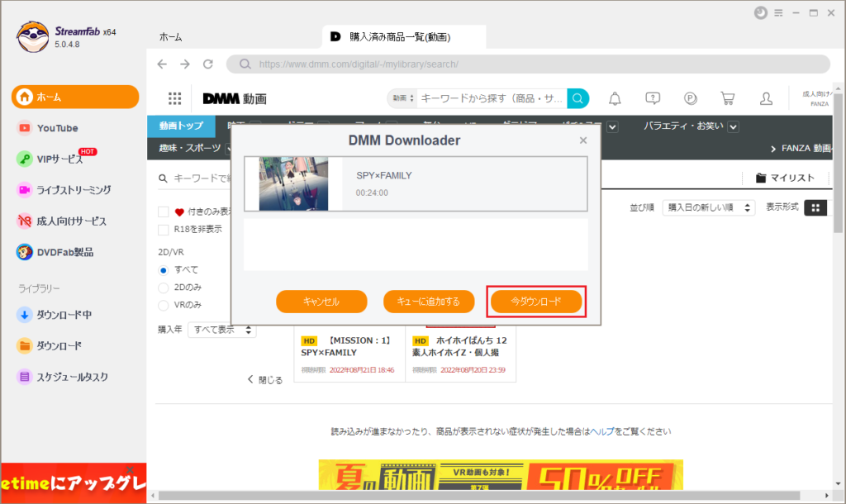Open the 購入年 すべて表示 dropdown
The image size is (846, 504).
[221, 330]
